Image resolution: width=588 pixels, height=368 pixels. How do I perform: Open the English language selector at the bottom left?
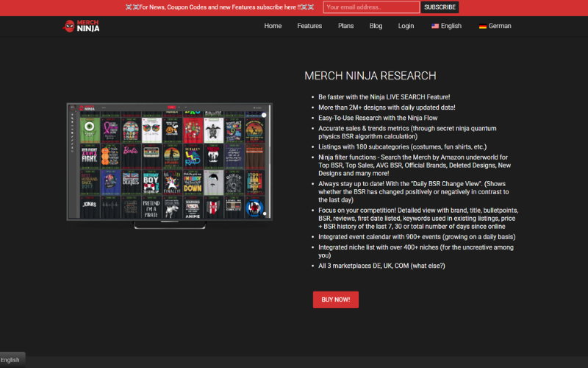click(12, 360)
